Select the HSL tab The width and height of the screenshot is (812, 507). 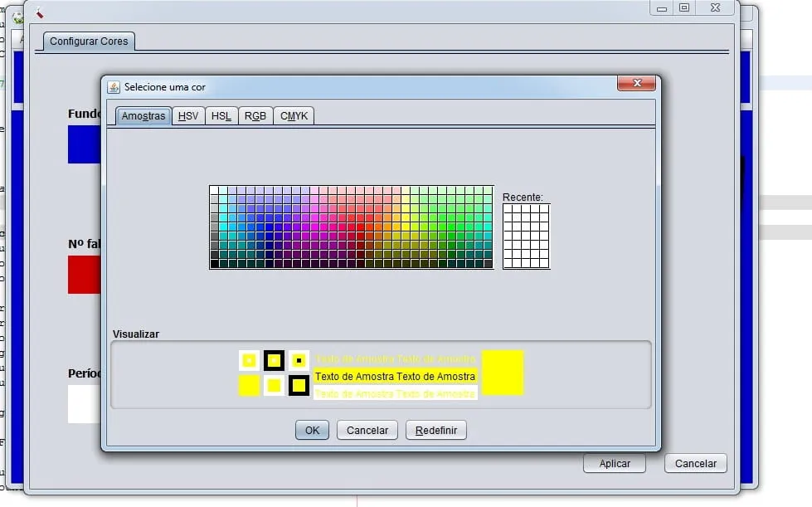coord(221,116)
